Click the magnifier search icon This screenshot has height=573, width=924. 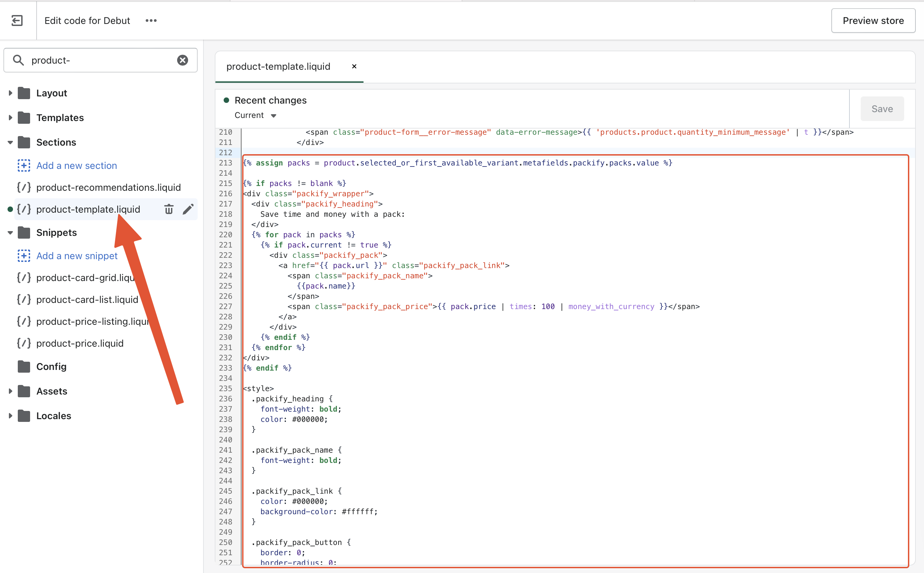18,60
